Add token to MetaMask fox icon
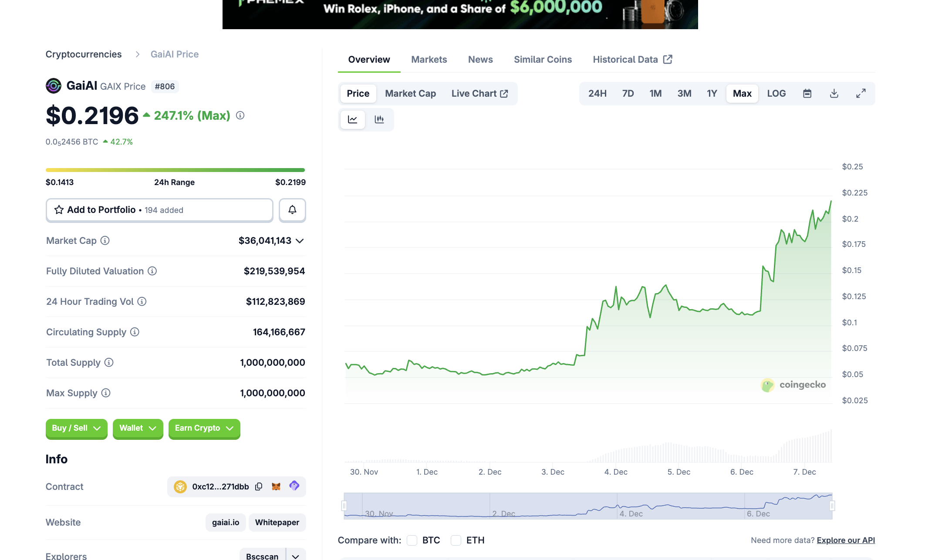 (x=276, y=486)
